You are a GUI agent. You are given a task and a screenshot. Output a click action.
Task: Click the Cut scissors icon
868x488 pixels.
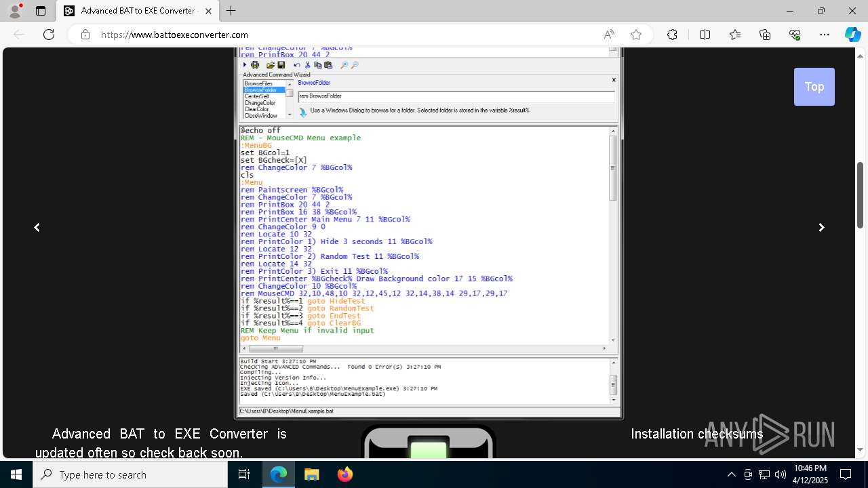pyautogui.click(x=307, y=65)
